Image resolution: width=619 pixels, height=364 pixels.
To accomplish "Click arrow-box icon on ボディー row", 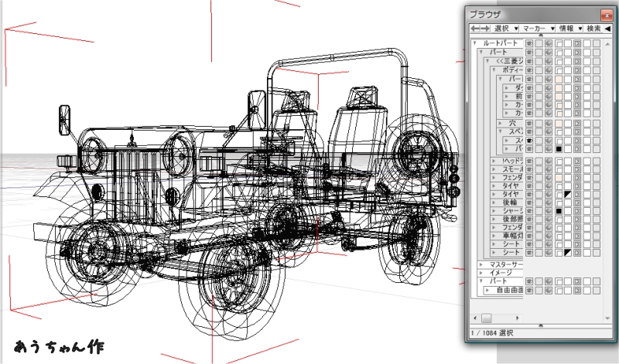I will (x=577, y=70).
